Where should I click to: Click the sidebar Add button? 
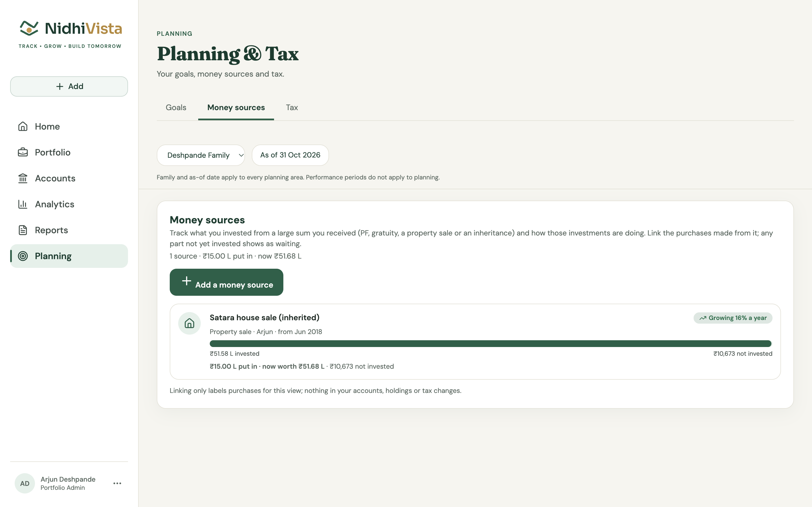pyautogui.click(x=69, y=86)
